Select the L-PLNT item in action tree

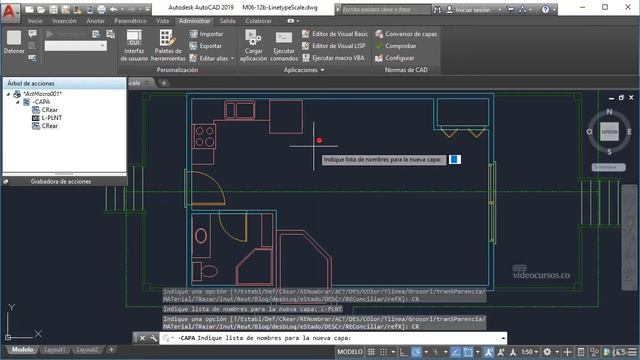(47, 118)
